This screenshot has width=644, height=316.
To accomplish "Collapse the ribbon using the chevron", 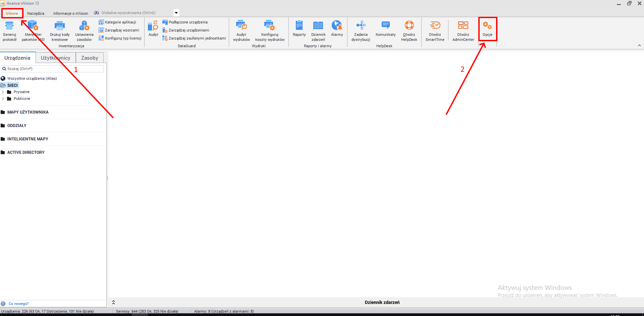I will pos(639,46).
